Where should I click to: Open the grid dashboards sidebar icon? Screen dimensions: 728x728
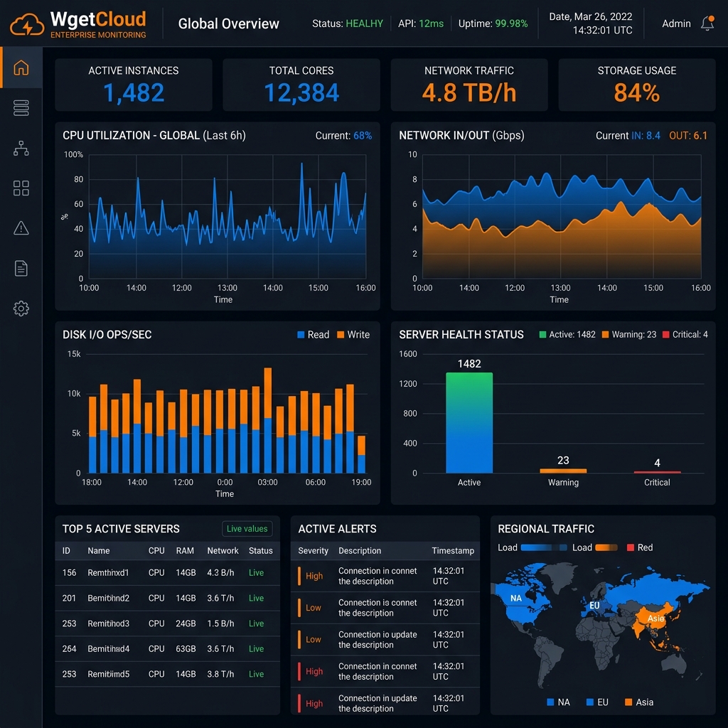click(x=21, y=188)
